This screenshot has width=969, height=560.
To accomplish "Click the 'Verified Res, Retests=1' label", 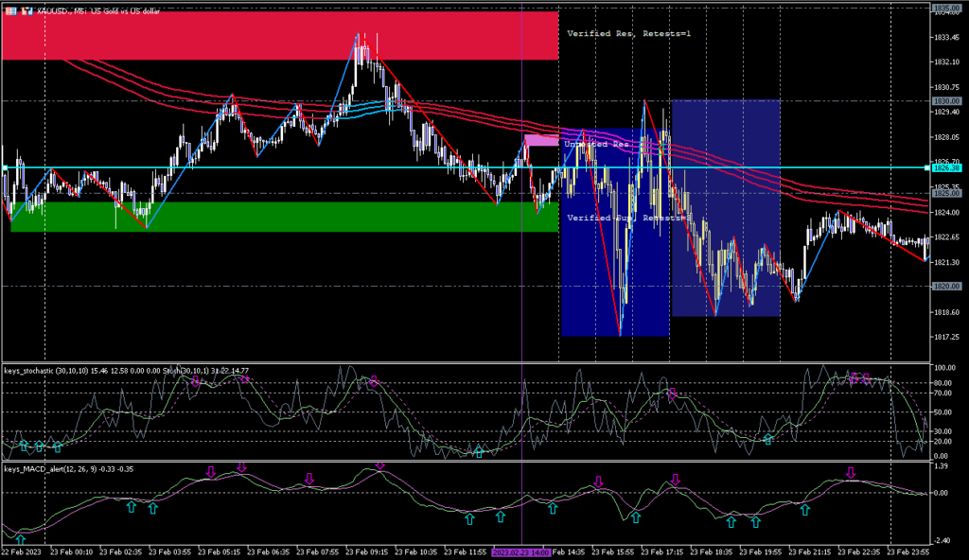I will pyautogui.click(x=628, y=34).
